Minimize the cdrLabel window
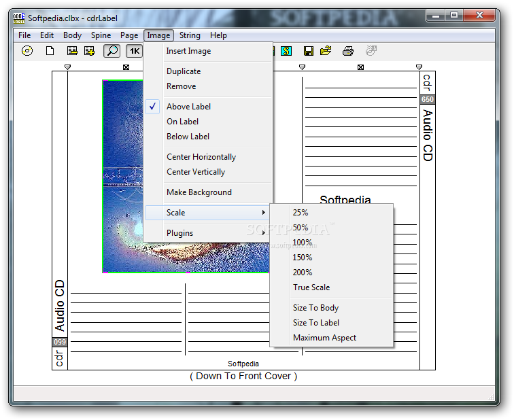 click(x=436, y=16)
